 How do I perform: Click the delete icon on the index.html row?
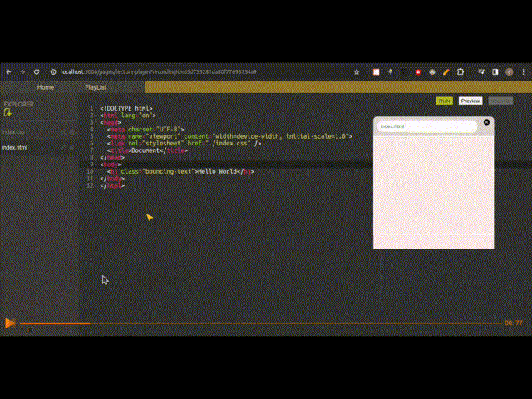tap(71, 148)
